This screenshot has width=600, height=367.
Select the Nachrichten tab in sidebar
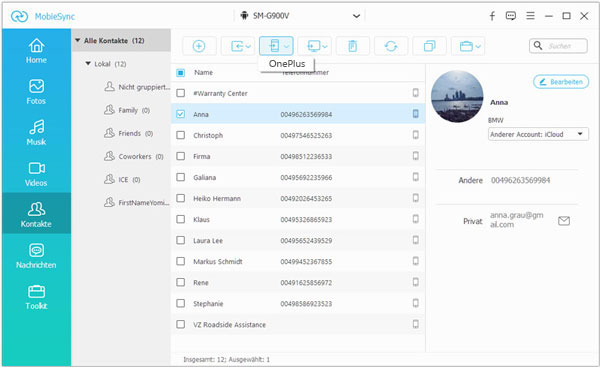click(x=36, y=256)
